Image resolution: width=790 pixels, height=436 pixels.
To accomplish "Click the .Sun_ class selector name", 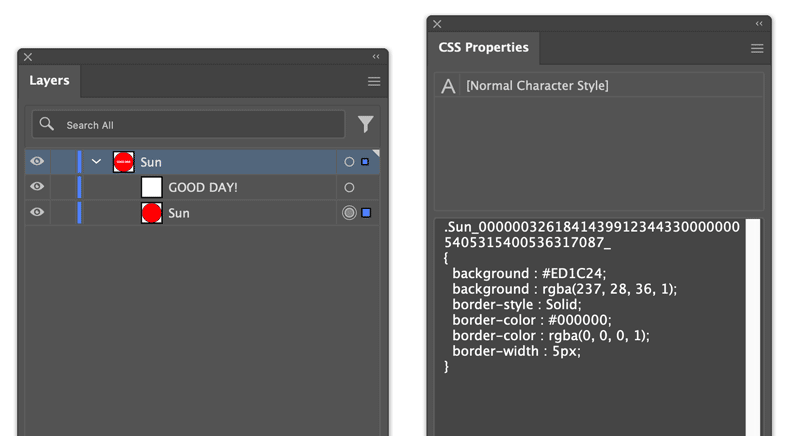I will click(591, 235).
